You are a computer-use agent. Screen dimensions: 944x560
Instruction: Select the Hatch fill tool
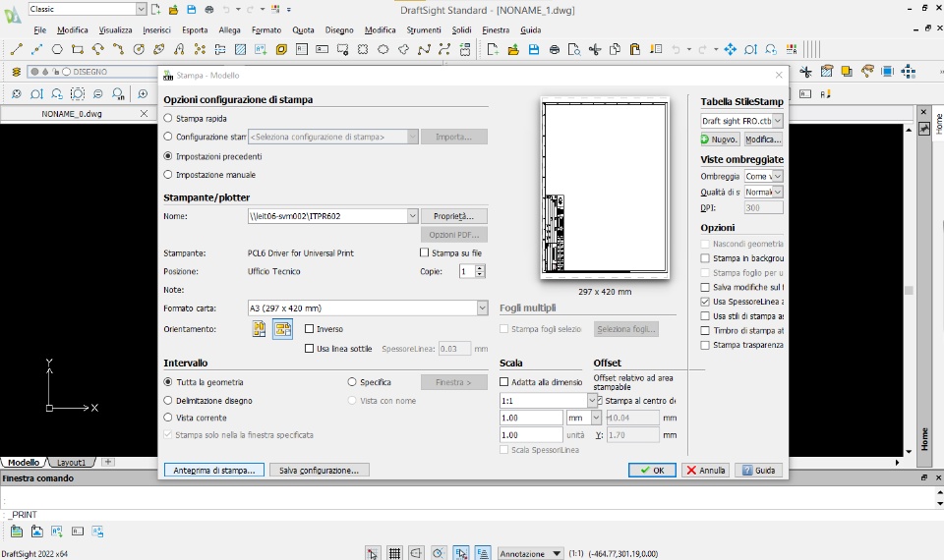pos(240,49)
